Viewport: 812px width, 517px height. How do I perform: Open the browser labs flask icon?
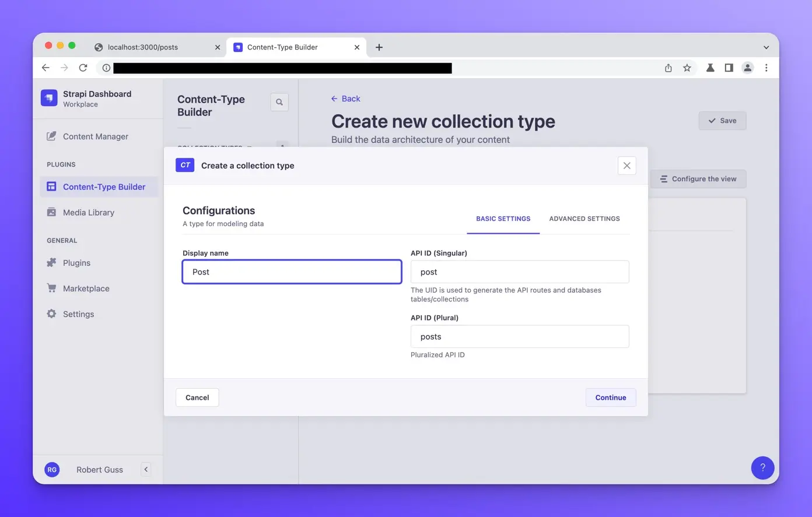710,68
